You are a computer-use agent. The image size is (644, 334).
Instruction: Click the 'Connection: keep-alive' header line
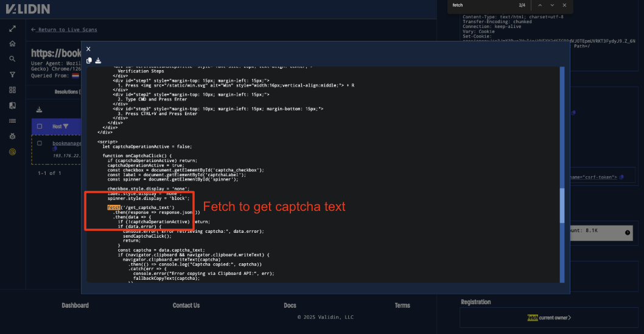tap(492, 26)
